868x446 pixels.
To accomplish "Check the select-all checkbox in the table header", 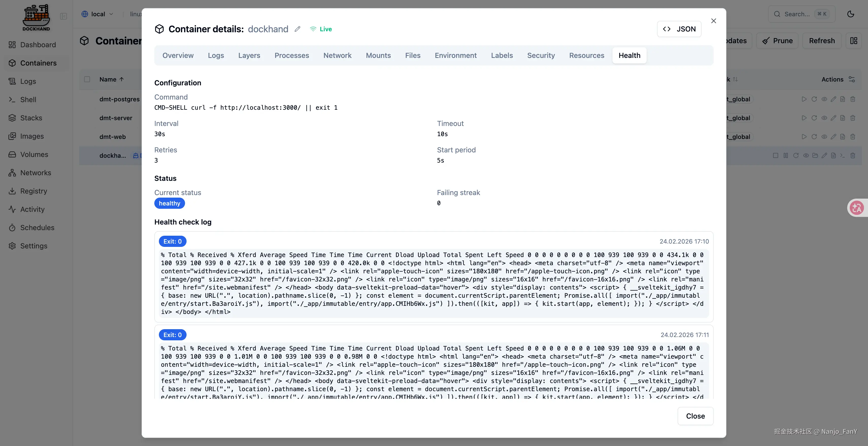I will 87,79.
